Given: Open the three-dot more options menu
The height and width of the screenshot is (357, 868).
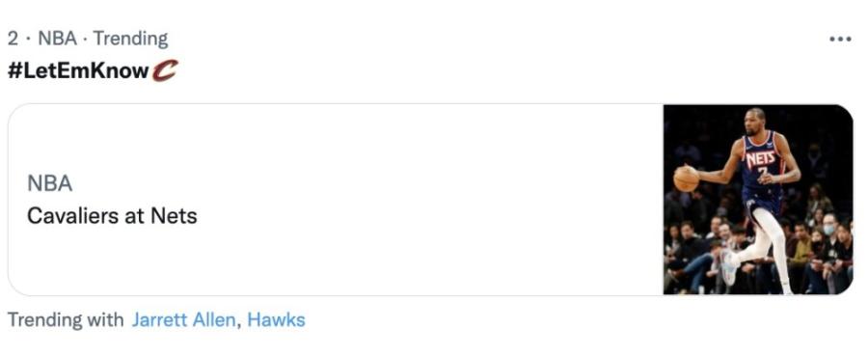Looking at the screenshot, I should [840, 40].
